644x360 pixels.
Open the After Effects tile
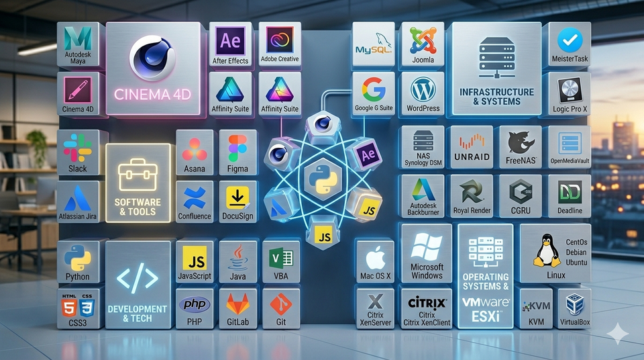(x=230, y=44)
